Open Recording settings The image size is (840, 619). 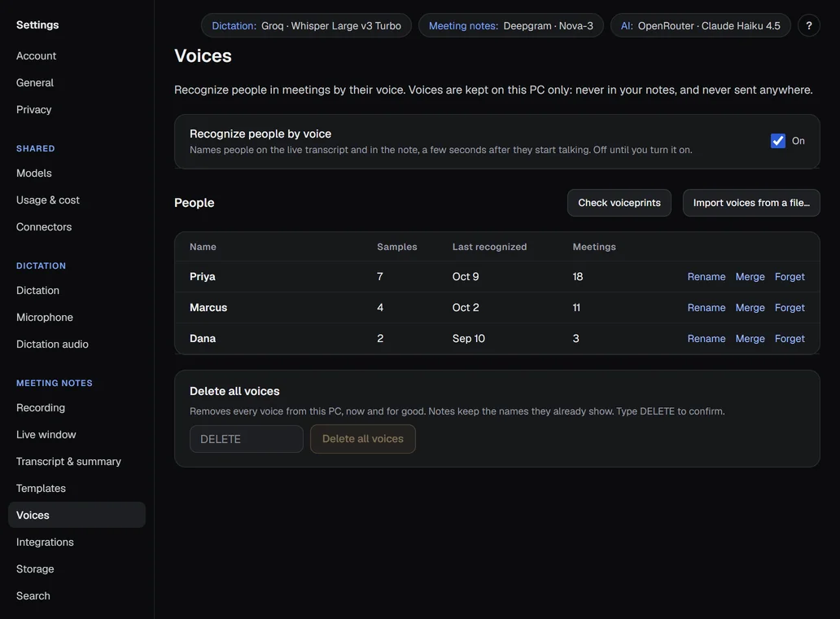[x=77, y=408]
